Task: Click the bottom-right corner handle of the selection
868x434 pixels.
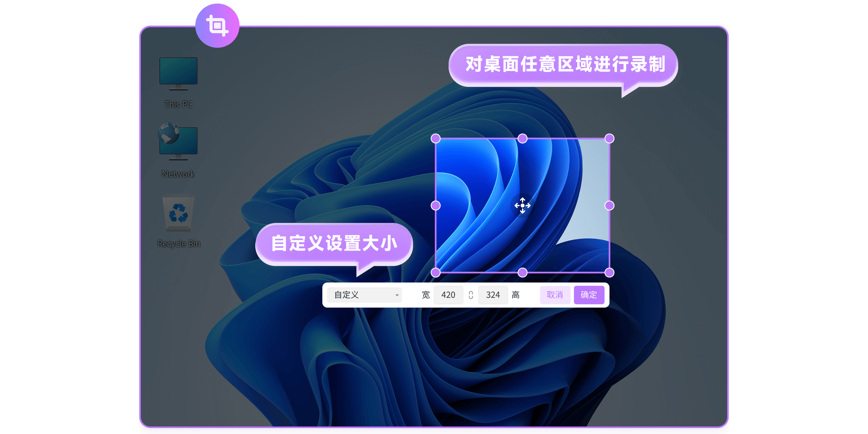Action: pos(609,272)
